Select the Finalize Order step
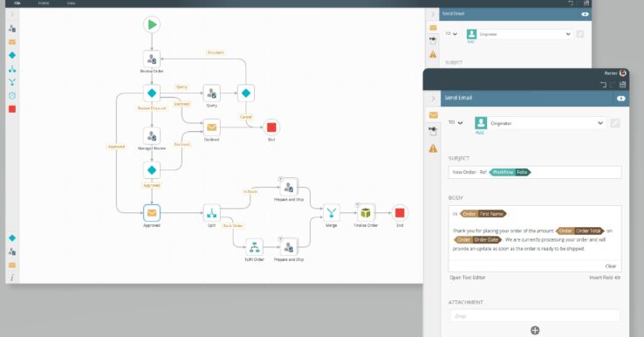This screenshot has width=644, height=337. tap(366, 213)
